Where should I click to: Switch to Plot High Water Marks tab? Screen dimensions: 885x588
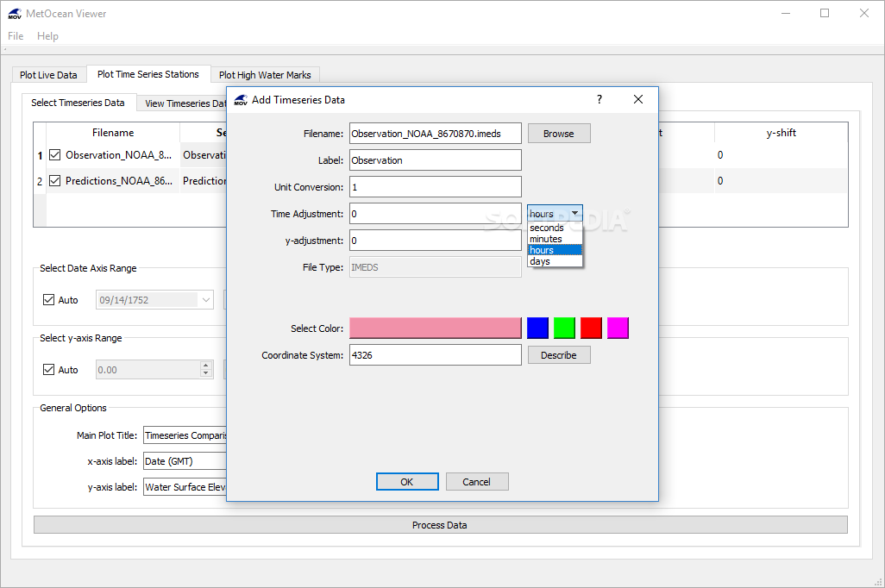coord(265,74)
